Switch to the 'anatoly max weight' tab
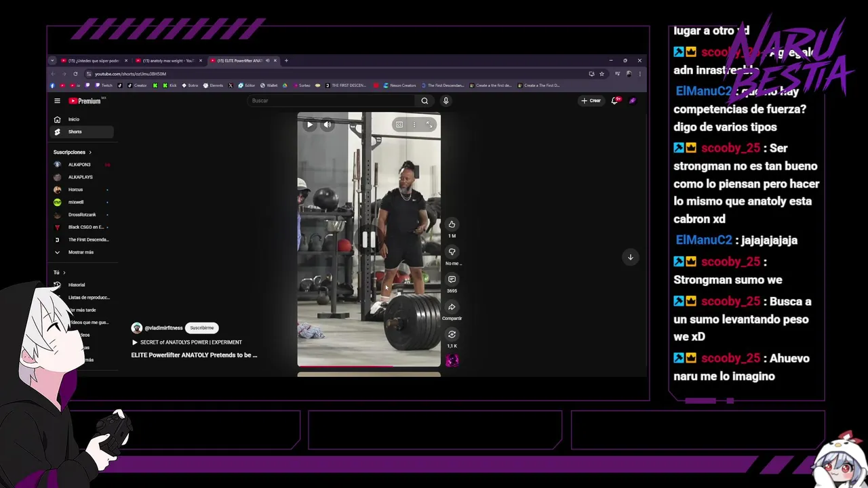This screenshot has width=868, height=488. click(167, 61)
